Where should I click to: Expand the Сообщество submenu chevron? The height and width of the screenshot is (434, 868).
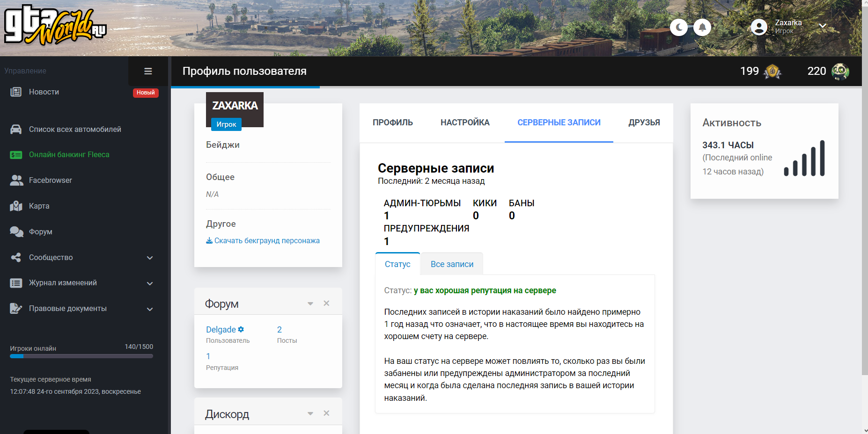click(x=150, y=258)
